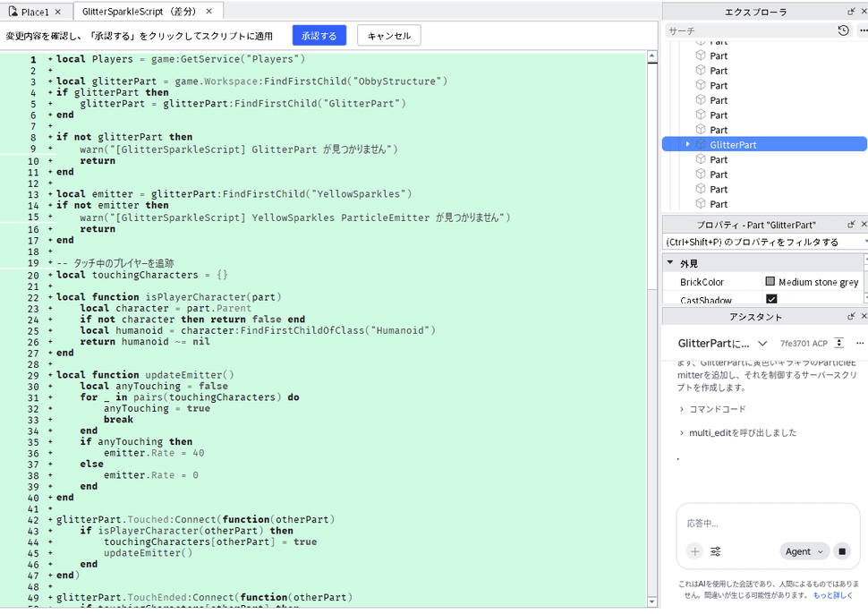Undock the エクスプローラ panel
This screenshot has width=868, height=614.
[851, 12]
